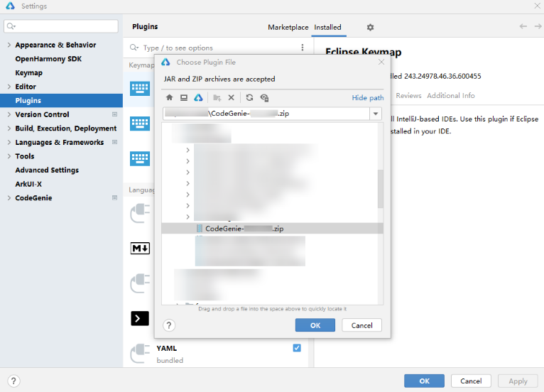The height and width of the screenshot is (392, 544).
Task: Navigate back with left arrow
Action: click(523, 26)
